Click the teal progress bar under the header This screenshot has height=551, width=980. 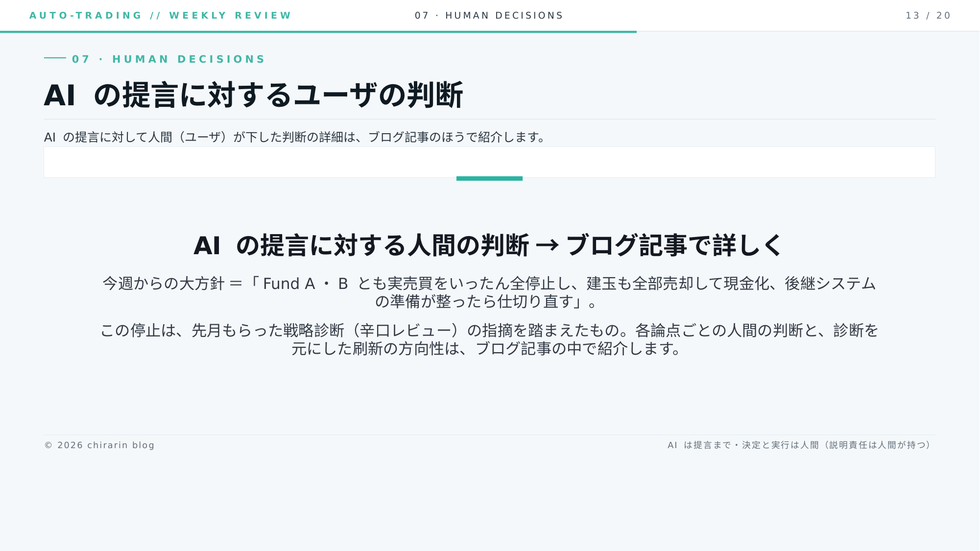(318, 32)
